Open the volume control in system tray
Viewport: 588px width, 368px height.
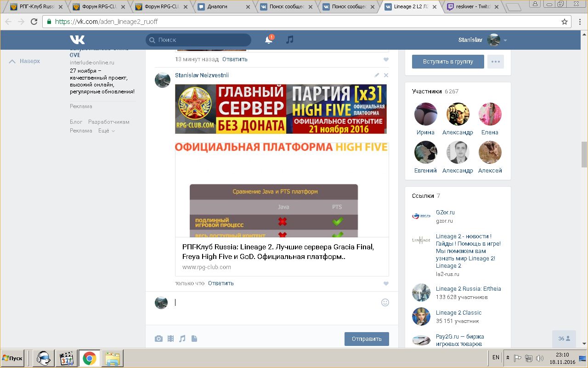tap(540, 358)
